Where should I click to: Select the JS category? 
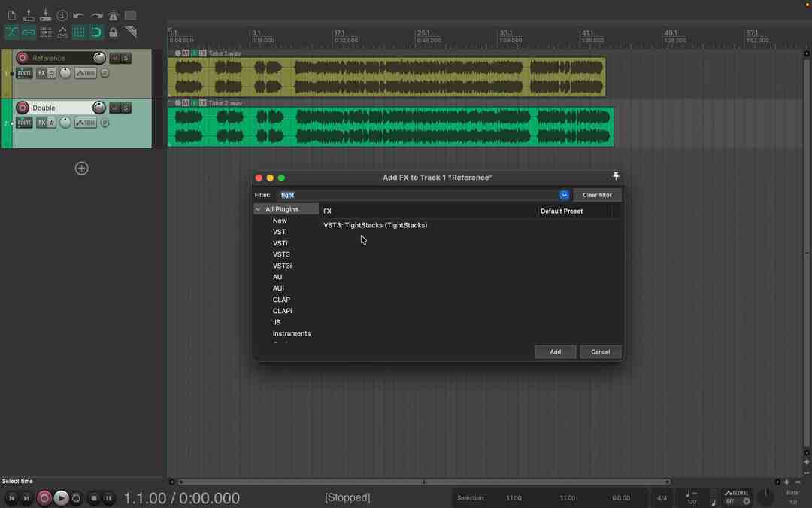coord(277,322)
